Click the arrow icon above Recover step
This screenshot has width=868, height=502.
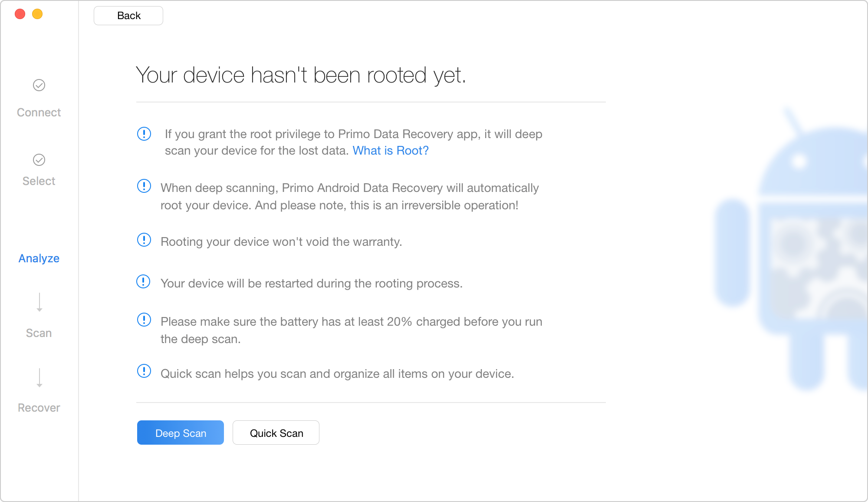tap(39, 378)
